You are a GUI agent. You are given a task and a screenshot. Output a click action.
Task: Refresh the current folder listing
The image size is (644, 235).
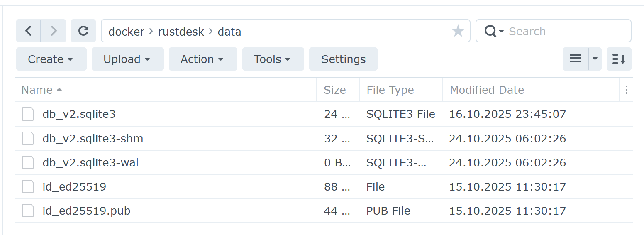(83, 31)
